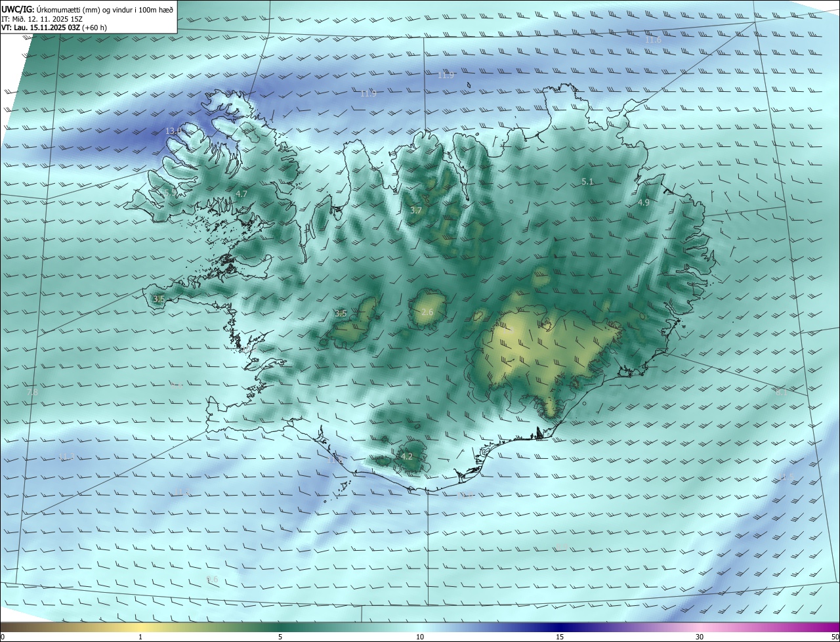The image size is (840, 642).
Task: Click the faint 7.8 value in the western sea
Action: pos(32,392)
